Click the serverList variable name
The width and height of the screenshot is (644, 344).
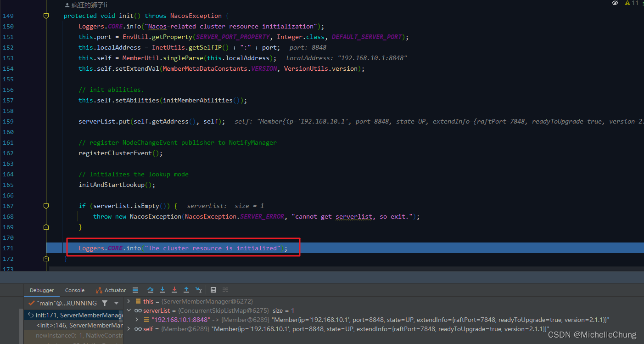tap(157, 311)
